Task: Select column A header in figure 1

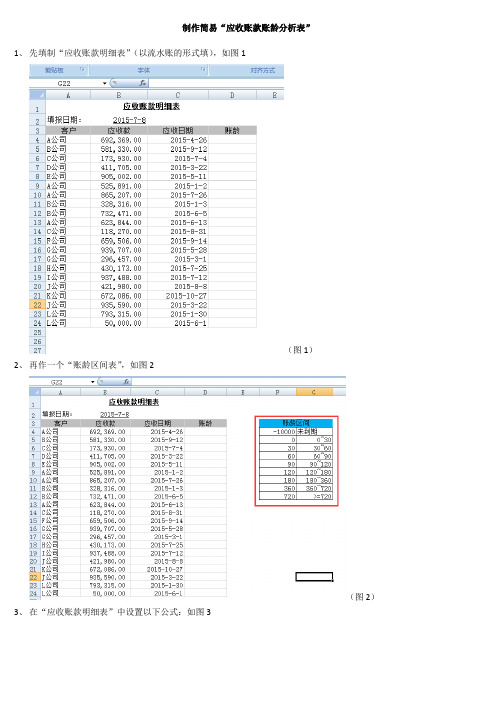Action: 68,95
